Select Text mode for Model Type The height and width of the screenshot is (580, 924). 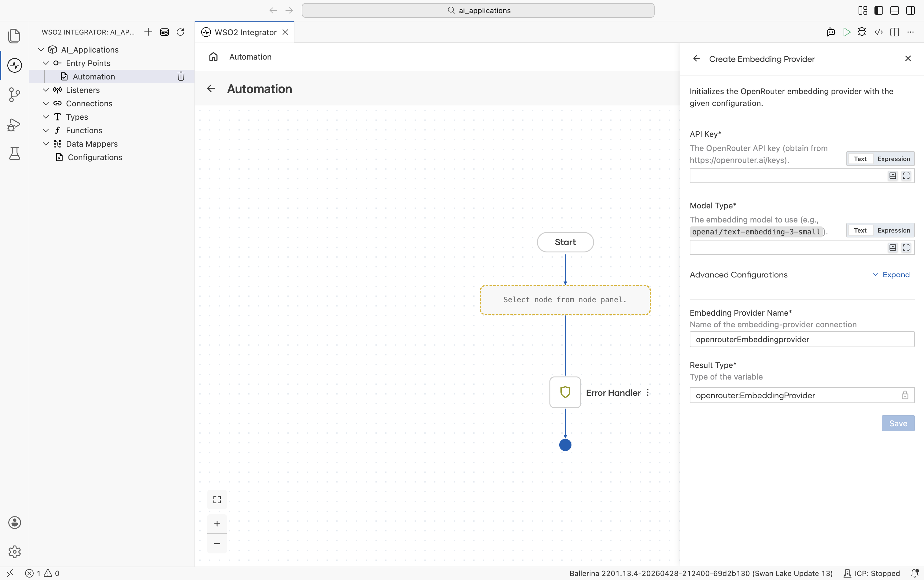(860, 230)
